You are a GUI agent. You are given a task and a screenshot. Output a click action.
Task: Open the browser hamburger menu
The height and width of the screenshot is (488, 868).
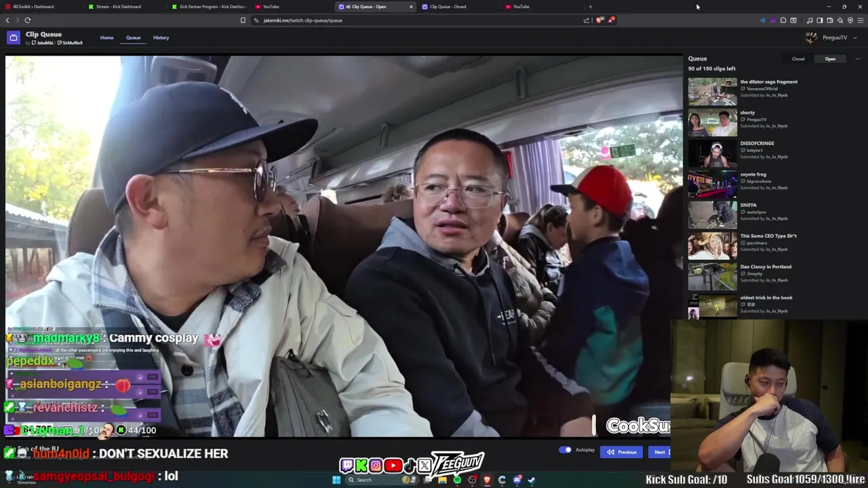(861, 20)
